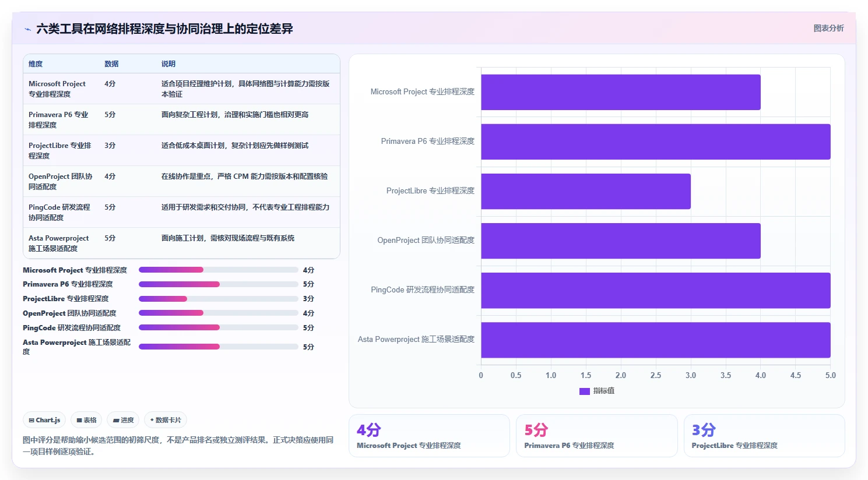This screenshot has width=868, height=480.
Task: Click the Primavera P6 bar in the chart
Action: 656,142
